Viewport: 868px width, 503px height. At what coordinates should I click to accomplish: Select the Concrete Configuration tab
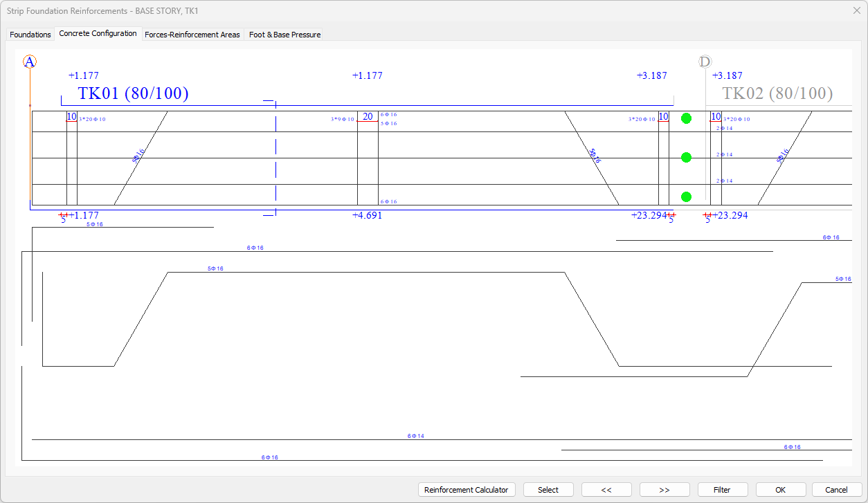click(98, 33)
